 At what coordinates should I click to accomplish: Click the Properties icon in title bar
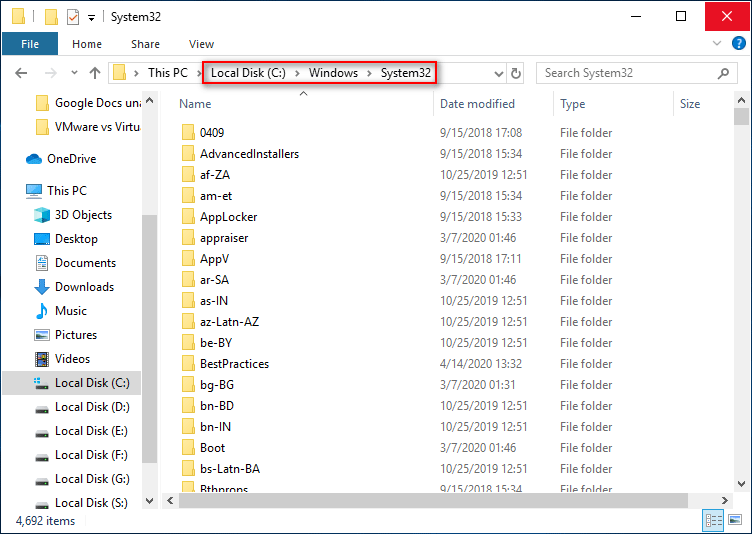coord(73,17)
